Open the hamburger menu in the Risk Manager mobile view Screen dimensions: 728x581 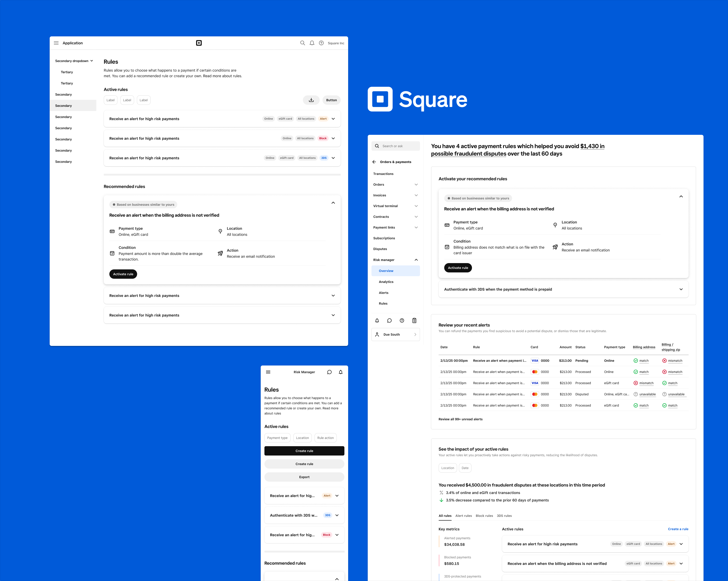click(268, 372)
